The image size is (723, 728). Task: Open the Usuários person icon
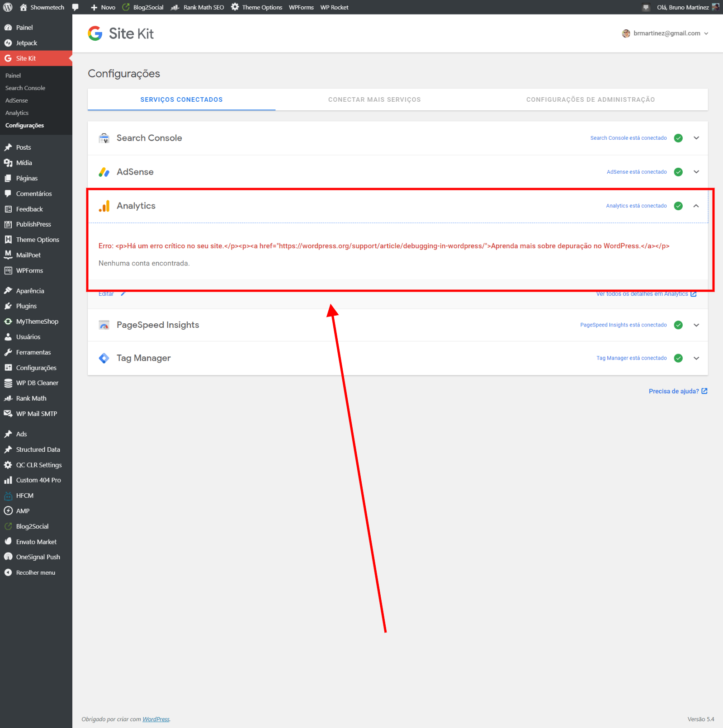tap(8, 337)
